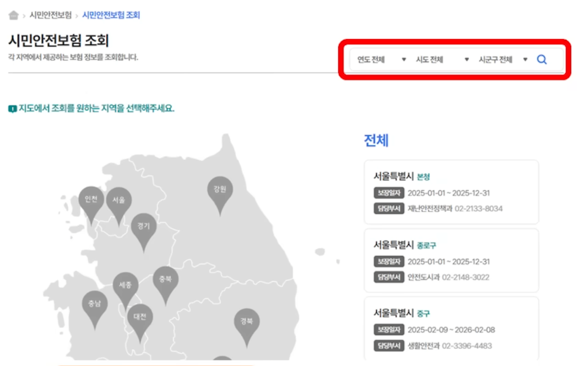
Task: Open the 서울특별시 종로구 insurance card
Action: click(x=451, y=261)
